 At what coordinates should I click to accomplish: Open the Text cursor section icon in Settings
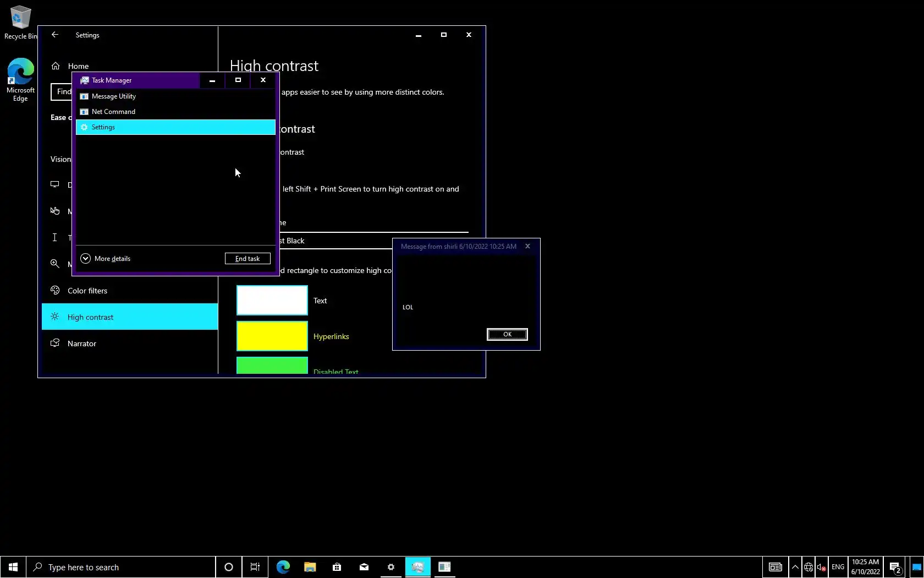coord(55,237)
